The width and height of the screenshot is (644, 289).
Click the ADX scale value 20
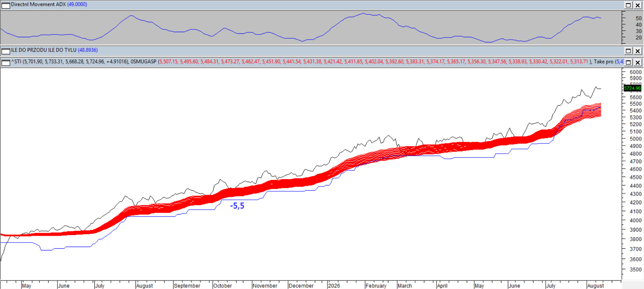(639, 38)
